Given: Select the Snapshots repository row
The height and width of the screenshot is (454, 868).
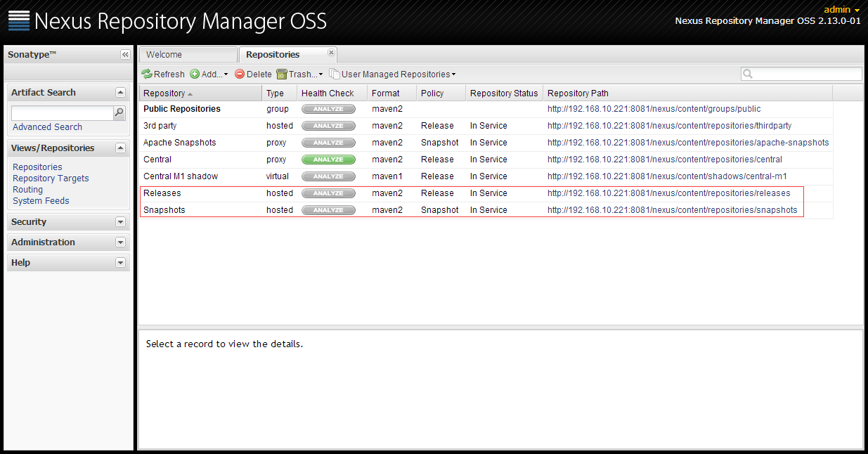Looking at the screenshot, I should coord(486,210).
